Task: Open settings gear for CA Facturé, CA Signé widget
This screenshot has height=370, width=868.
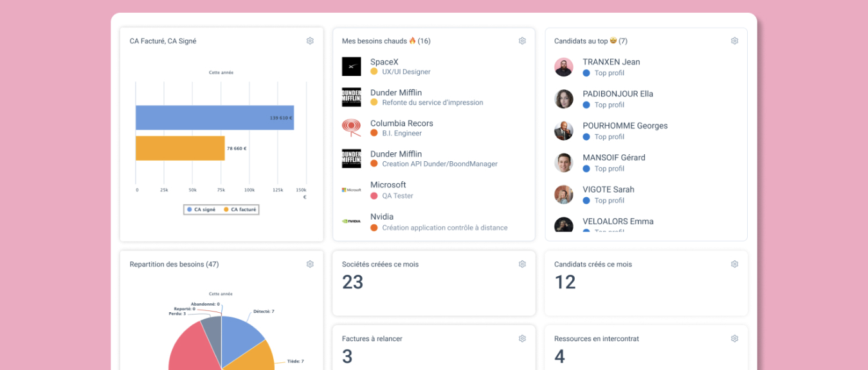Action: click(x=310, y=41)
